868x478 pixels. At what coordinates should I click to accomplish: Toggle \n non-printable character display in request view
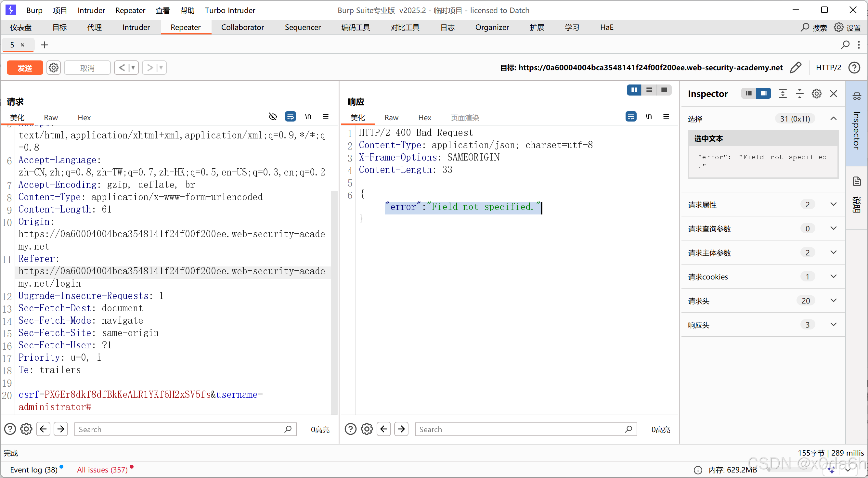[x=308, y=117]
